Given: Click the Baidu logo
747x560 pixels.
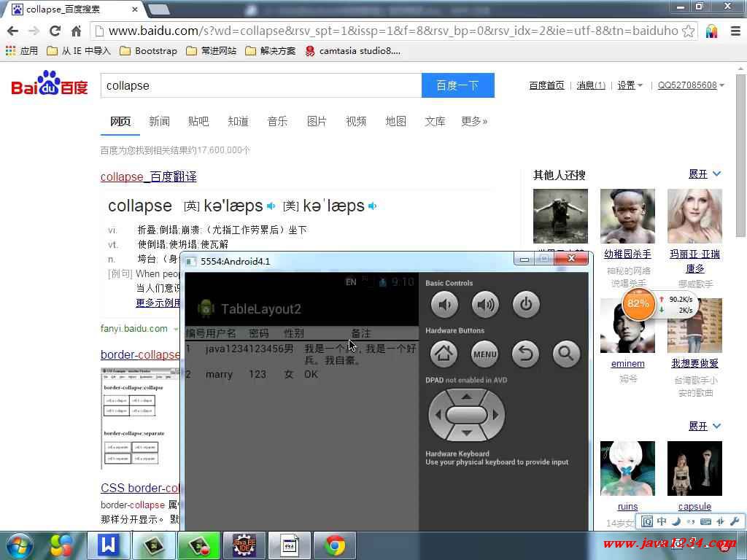Looking at the screenshot, I should point(50,84).
